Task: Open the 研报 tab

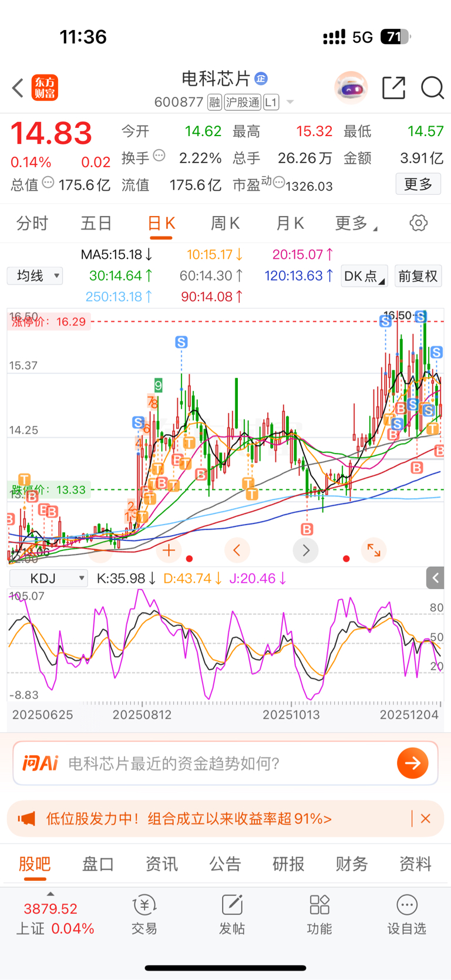Action: pyautogui.click(x=288, y=864)
